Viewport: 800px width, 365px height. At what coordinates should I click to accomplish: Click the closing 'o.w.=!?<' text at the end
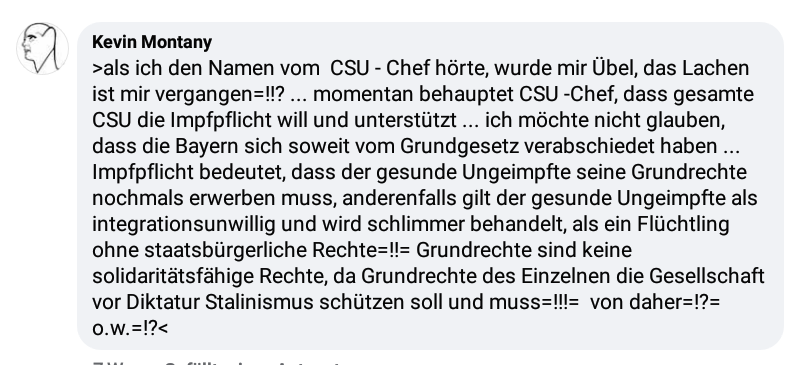coord(130,328)
